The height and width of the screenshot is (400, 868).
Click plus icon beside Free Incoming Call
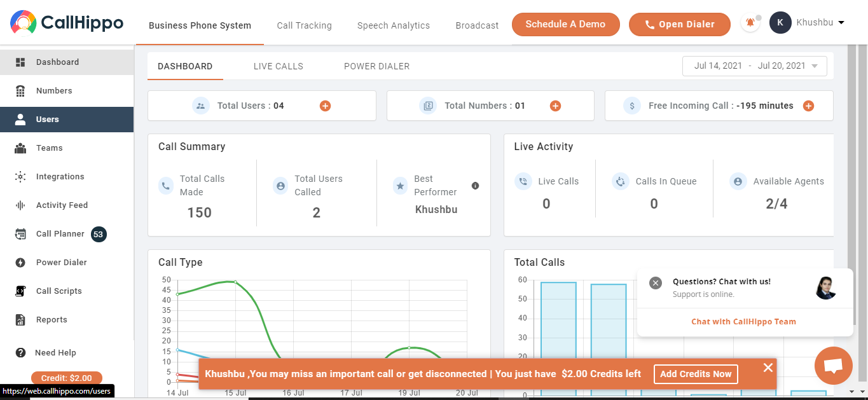point(809,106)
